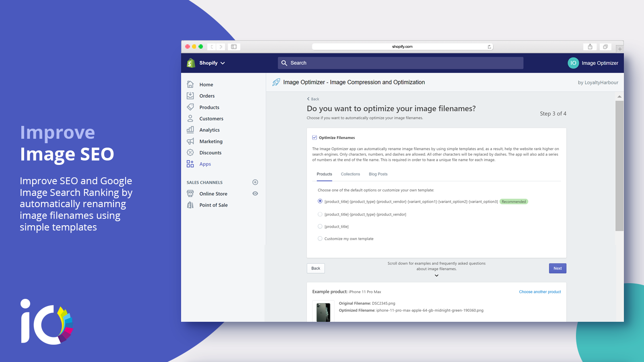Click the small Back link with chevron

click(313, 99)
